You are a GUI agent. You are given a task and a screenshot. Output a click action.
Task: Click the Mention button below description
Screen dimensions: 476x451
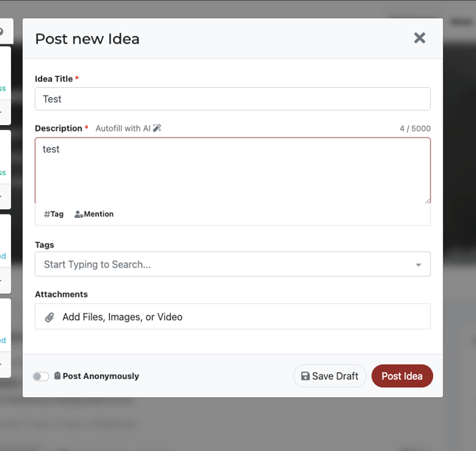[94, 214]
